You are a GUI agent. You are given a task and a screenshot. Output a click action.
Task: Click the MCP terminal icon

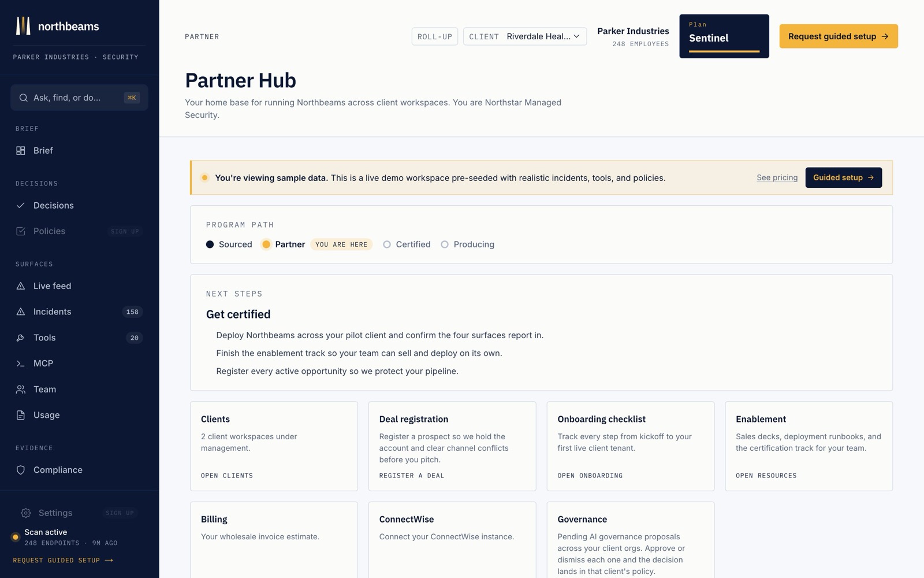pyautogui.click(x=21, y=364)
